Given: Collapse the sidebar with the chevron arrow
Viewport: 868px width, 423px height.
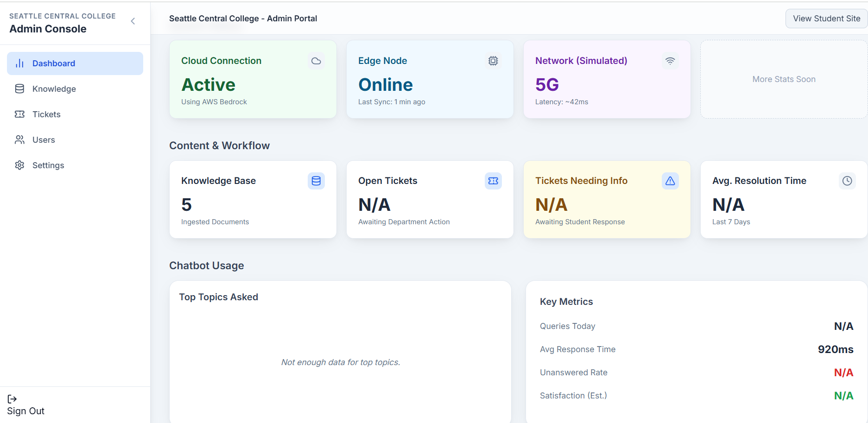Looking at the screenshot, I should (133, 21).
